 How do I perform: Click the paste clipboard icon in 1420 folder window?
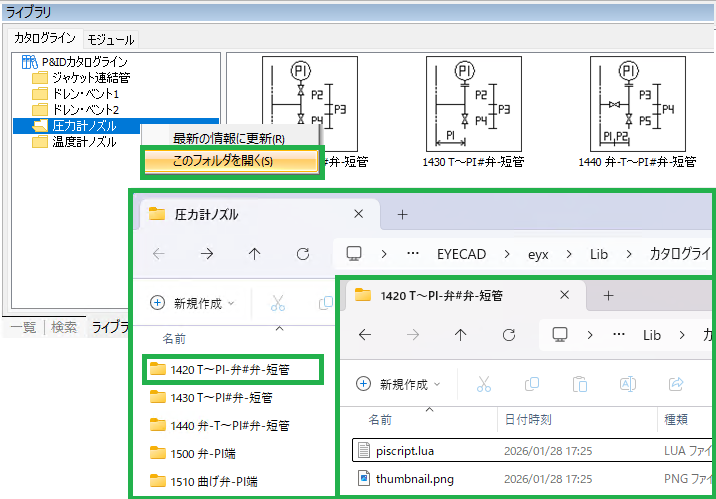[579, 384]
